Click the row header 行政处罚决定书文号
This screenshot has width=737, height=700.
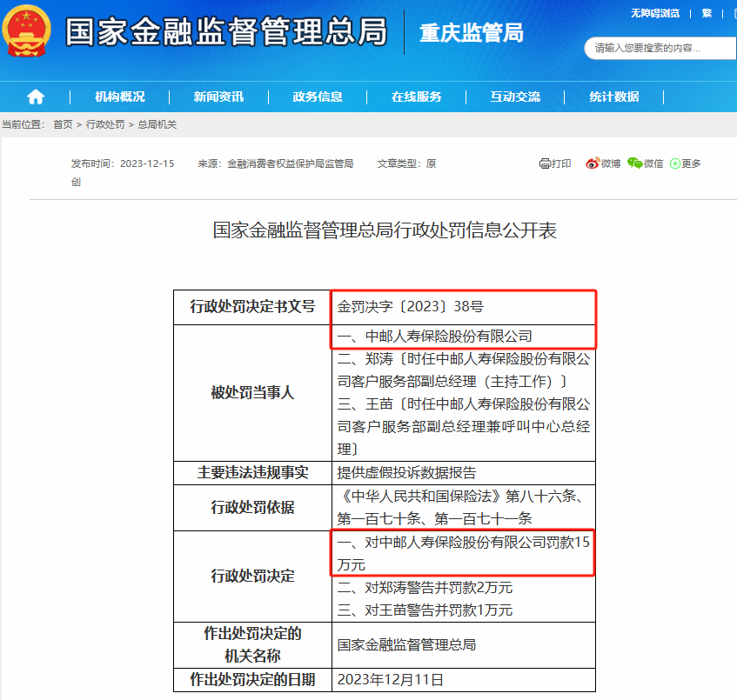point(252,306)
